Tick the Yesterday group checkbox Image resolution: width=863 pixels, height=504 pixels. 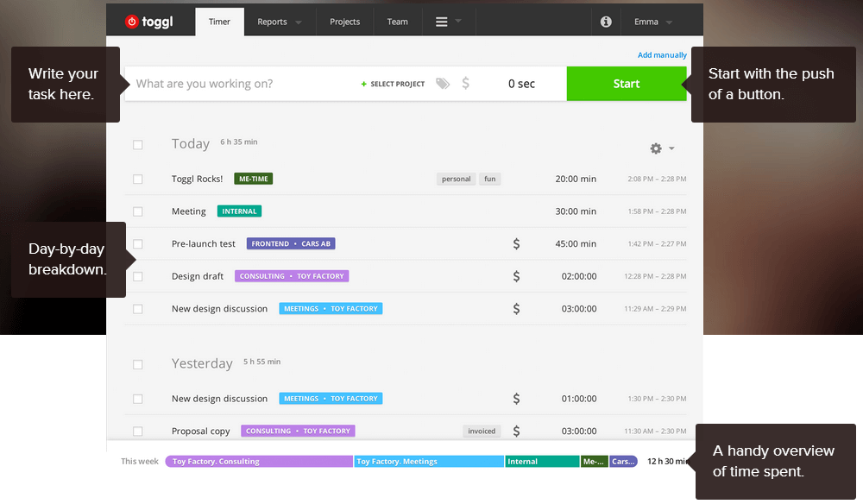pos(137,364)
